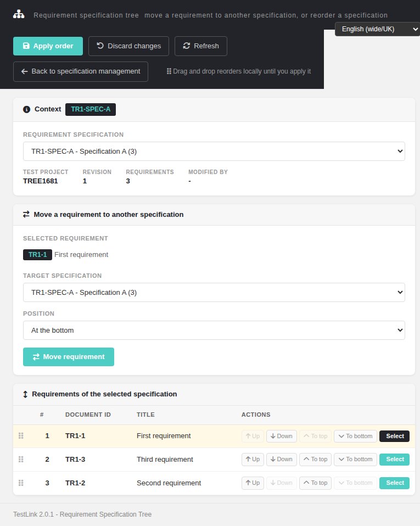This screenshot has width=420, height=526.
Task: Click drag handle icon for TR1-3 row
Action: [x=21, y=459]
